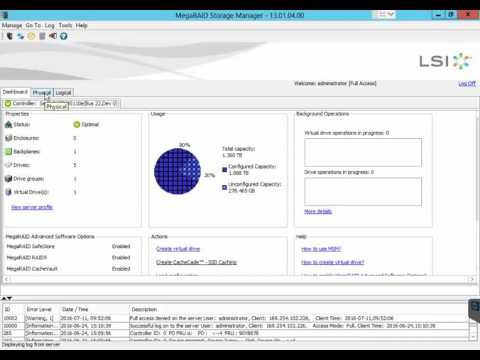The height and width of the screenshot is (360, 480).
Task: Click the horizontal scrollbar left arrow
Action: pyautogui.click(x=6, y=279)
